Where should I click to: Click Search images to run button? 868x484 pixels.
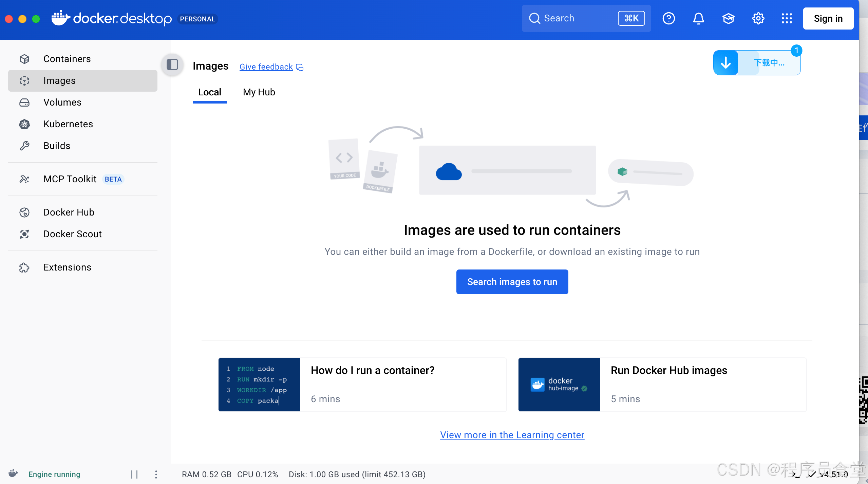tap(512, 282)
